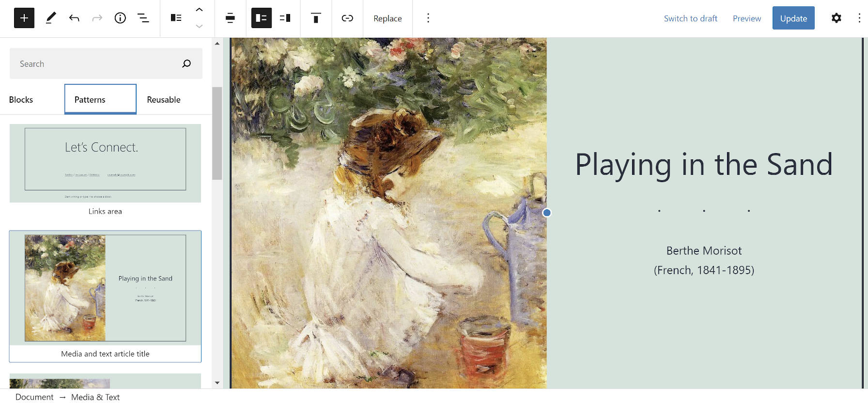Select the Tools pencil icon
Image resolution: width=868 pixels, height=403 pixels.
50,18
